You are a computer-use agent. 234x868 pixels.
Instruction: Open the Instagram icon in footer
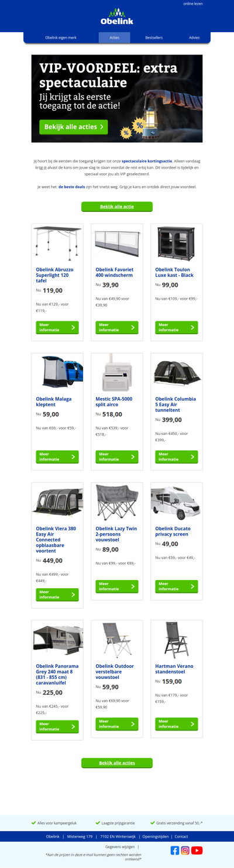(x=185, y=850)
